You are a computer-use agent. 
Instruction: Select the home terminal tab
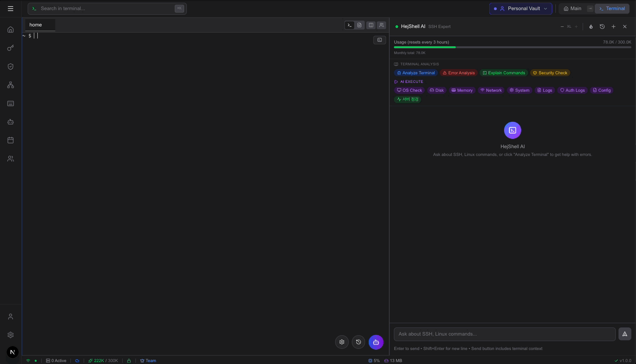coord(40,25)
